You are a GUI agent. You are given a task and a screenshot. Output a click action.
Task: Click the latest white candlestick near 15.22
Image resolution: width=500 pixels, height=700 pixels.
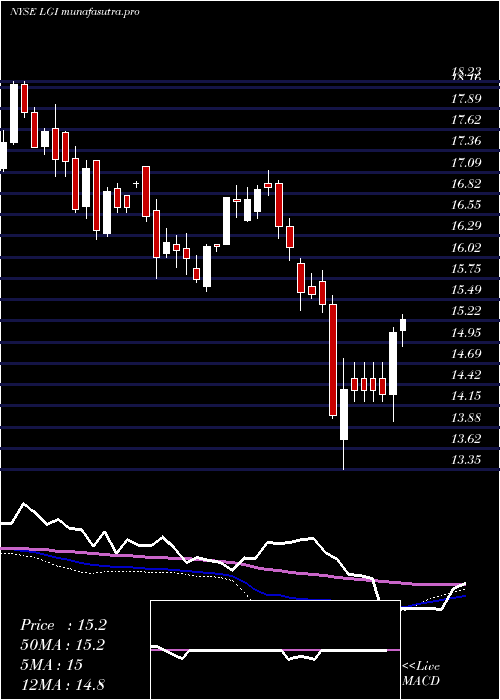[403, 325]
